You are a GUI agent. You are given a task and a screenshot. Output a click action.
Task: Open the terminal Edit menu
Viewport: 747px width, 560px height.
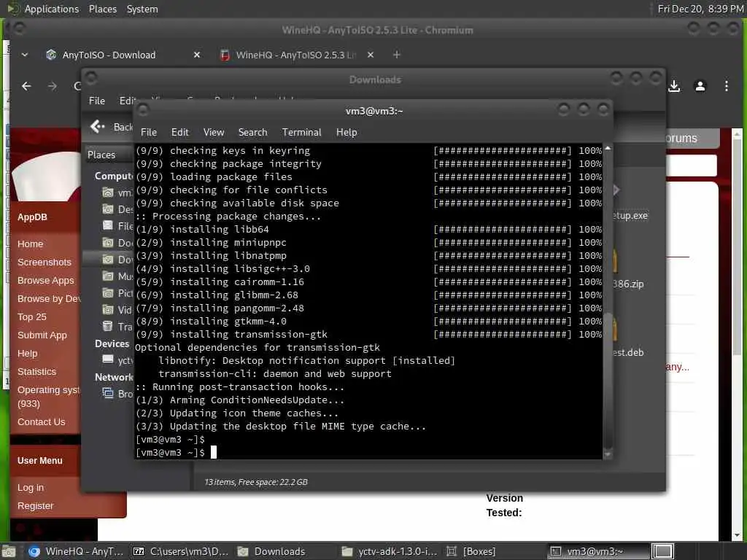point(180,133)
